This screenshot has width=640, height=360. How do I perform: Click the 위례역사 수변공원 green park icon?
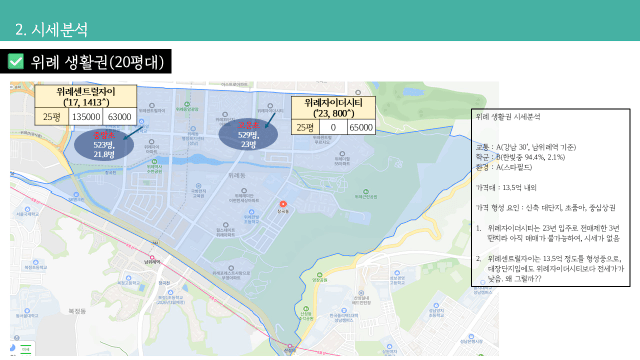(x=154, y=162)
